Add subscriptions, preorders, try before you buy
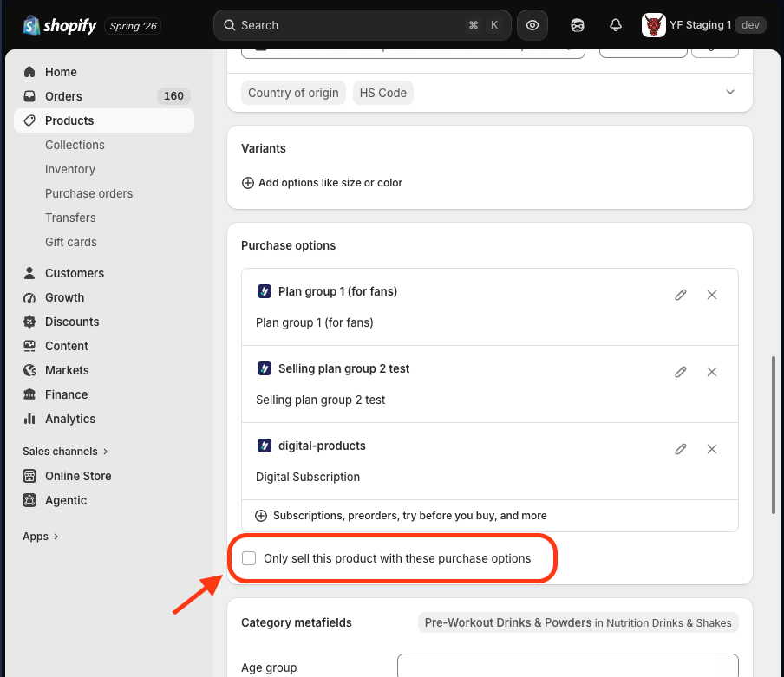The width and height of the screenshot is (784, 677). 401,516
